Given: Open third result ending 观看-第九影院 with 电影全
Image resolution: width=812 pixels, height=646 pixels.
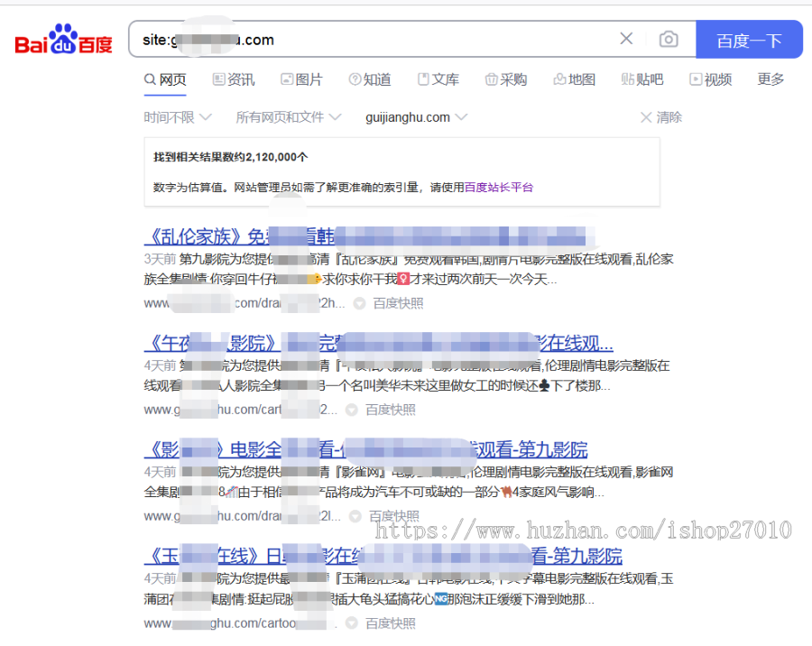Looking at the screenshot, I should click(365, 449).
